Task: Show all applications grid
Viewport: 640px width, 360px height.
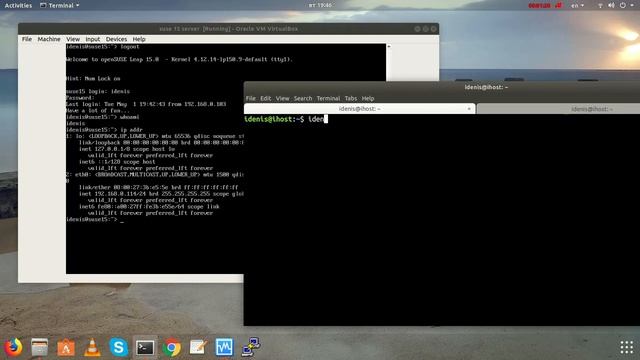Action: (627, 347)
